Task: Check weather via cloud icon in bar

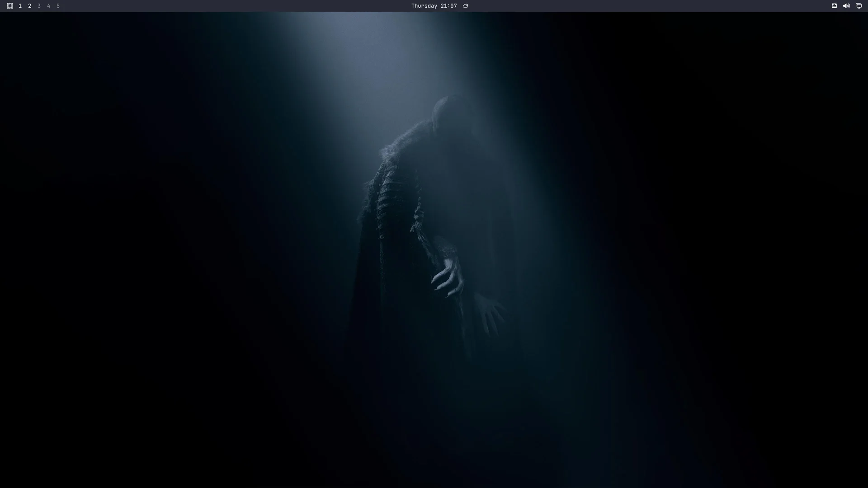Action: (x=465, y=6)
